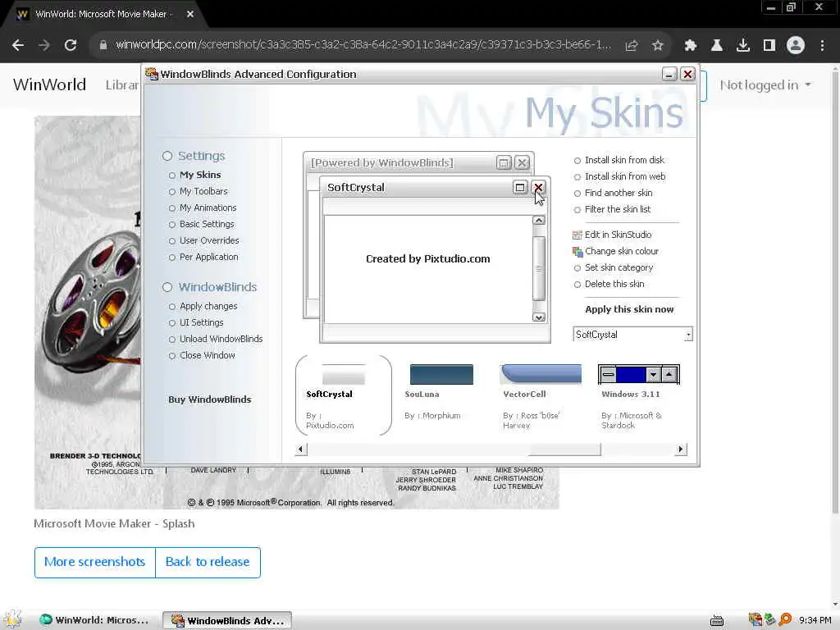Click the browser address bar URL
840x630 pixels.
point(363,45)
